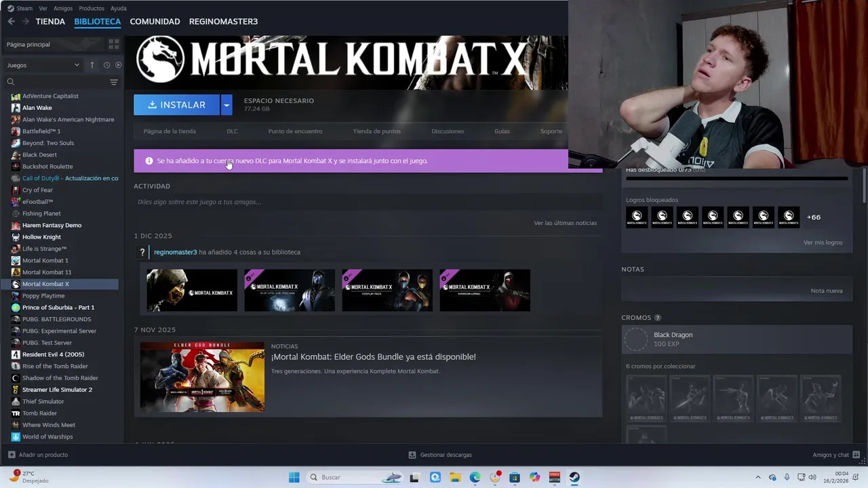Show hidden system tray icons
The image size is (868, 488).
coord(758,477)
